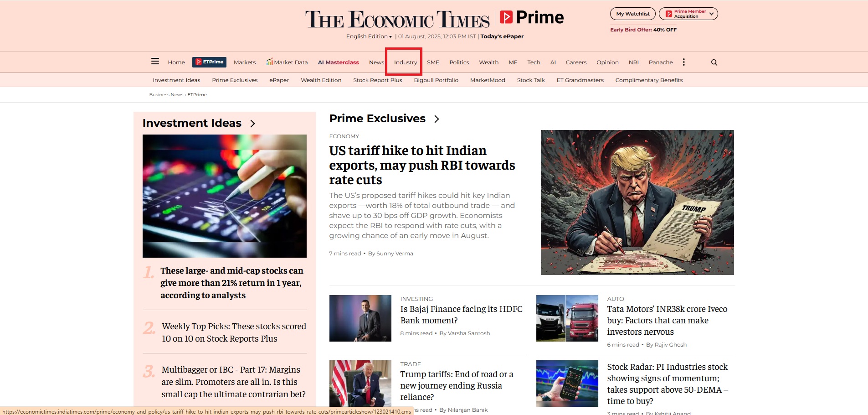Screen dimensions: 868x415
Task: Click Business News breadcrumb link
Action: pos(166,95)
